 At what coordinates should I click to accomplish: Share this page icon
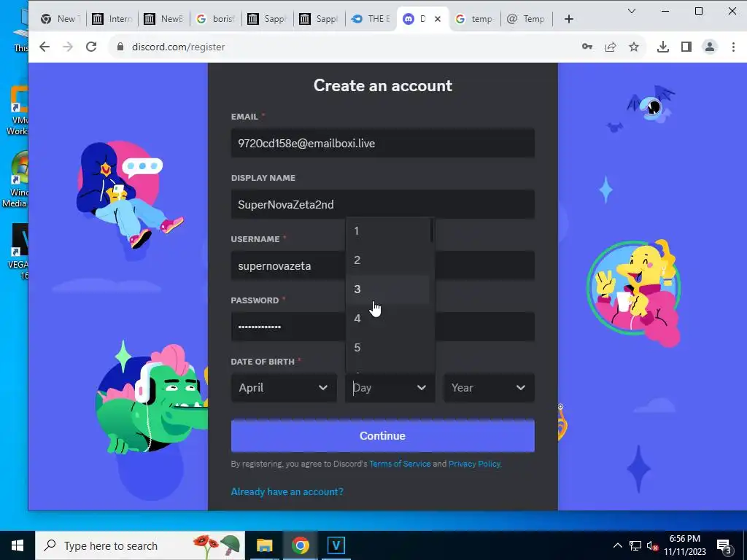pos(611,47)
